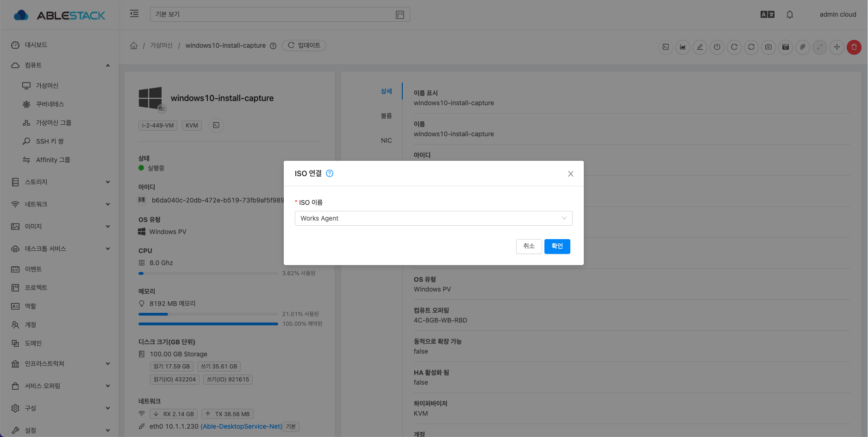Click the VM snapshot camera icon
The image size is (868, 437).
[x=768, y=47]
